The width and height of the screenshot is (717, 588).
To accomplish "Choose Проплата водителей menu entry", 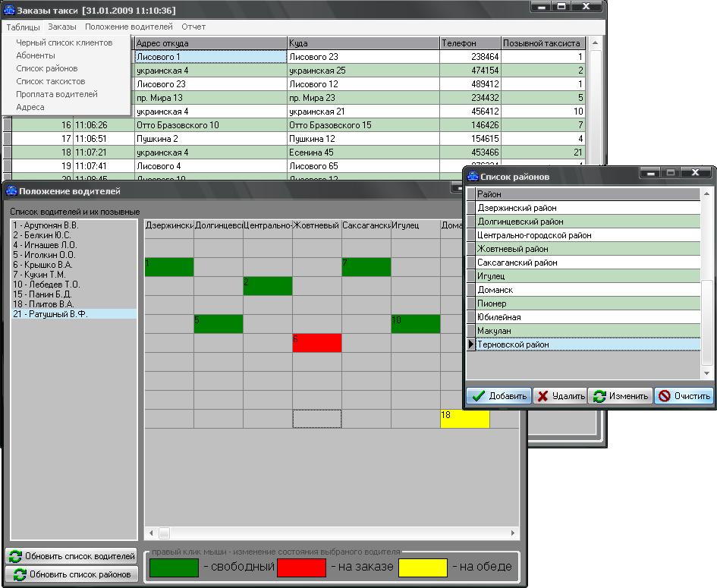I will (57, 94).
